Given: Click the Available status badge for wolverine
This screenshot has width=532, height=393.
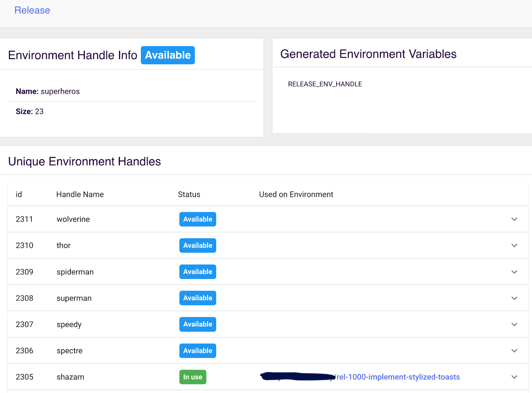Looking at the screenshot, I should click(198, 219).
